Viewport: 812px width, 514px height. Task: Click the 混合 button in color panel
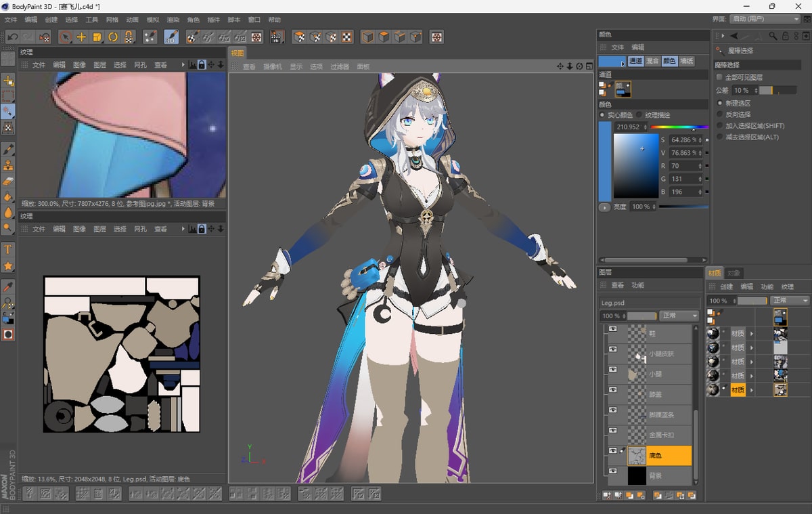click(x=652, y=61)
